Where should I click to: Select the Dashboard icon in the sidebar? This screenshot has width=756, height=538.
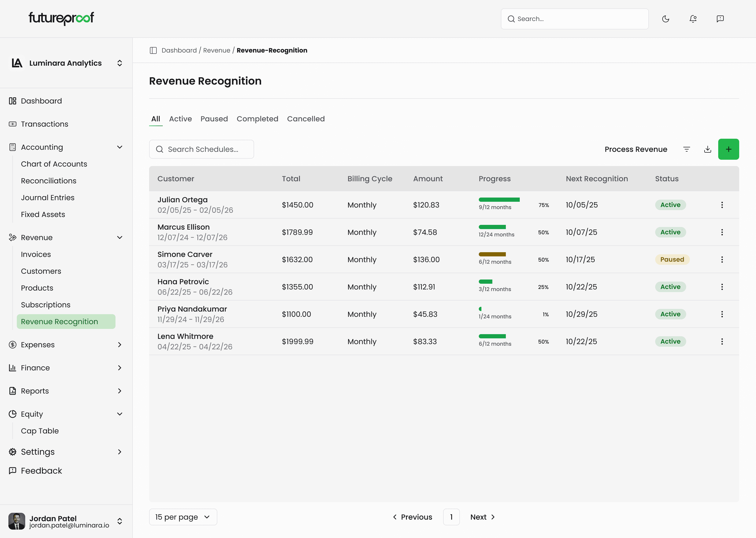(x=13, y=101)
